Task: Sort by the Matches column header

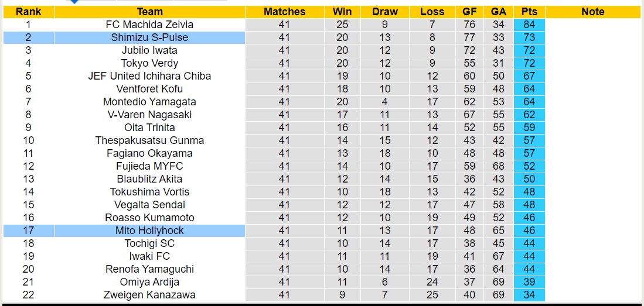Action: [284, 12]
